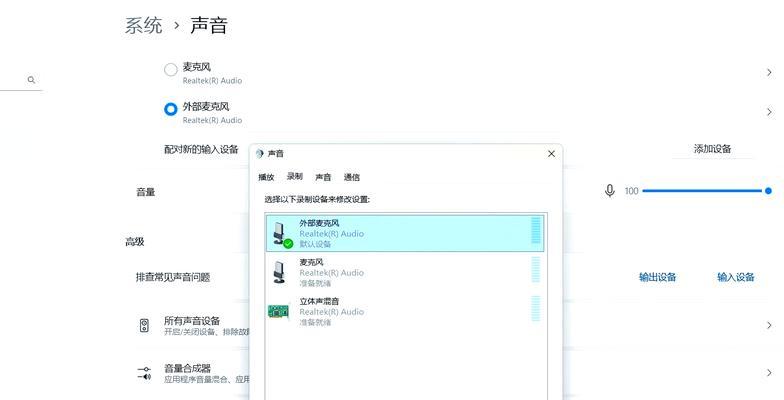Click the 立体声混音 level meter
The width and height of the screenshot is (784, 400).
pos(536,309)
